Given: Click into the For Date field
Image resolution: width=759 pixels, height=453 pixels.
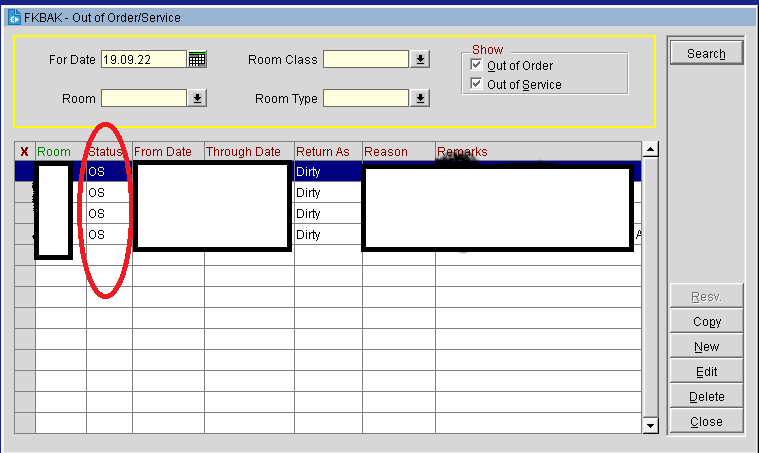Looking at the screenshot, I should pos(143,60).
